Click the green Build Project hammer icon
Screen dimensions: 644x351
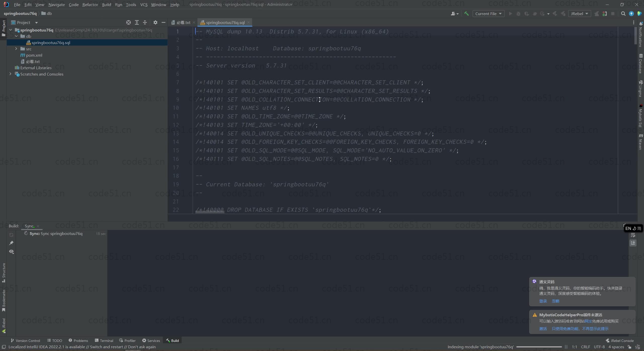(466, 14)
